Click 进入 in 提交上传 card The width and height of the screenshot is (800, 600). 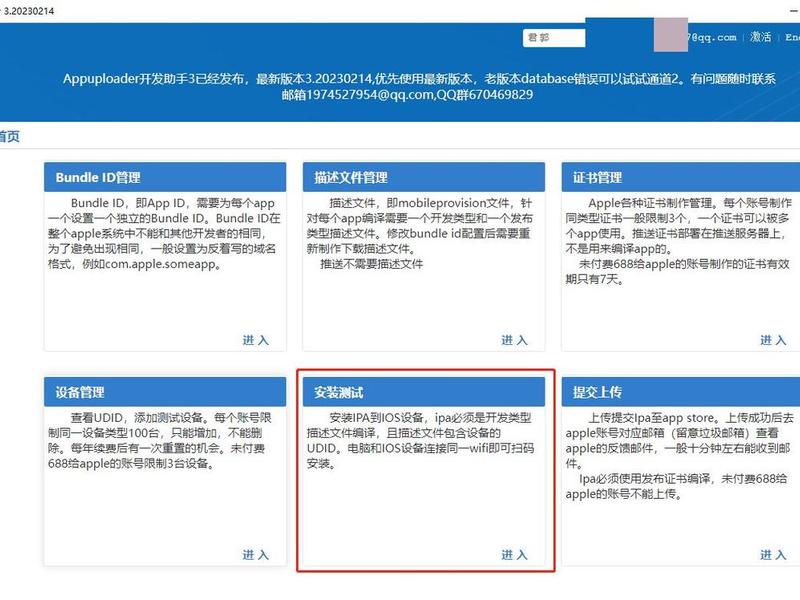773,555
